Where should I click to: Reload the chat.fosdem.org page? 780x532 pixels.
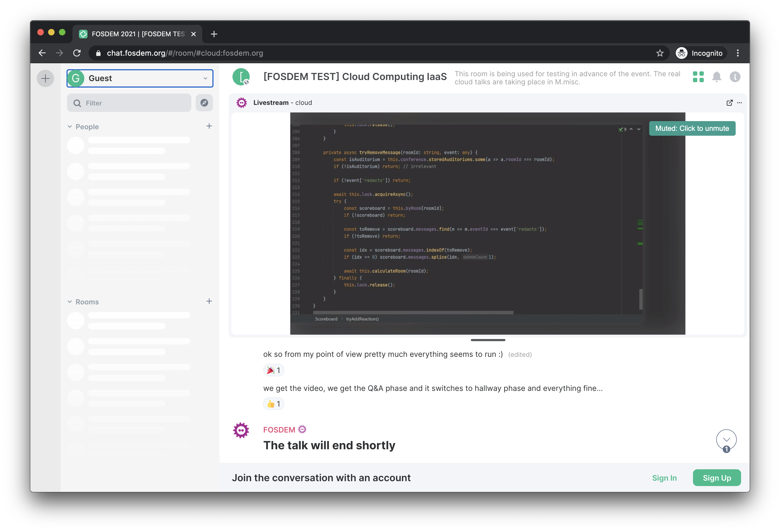coord(77,53)
